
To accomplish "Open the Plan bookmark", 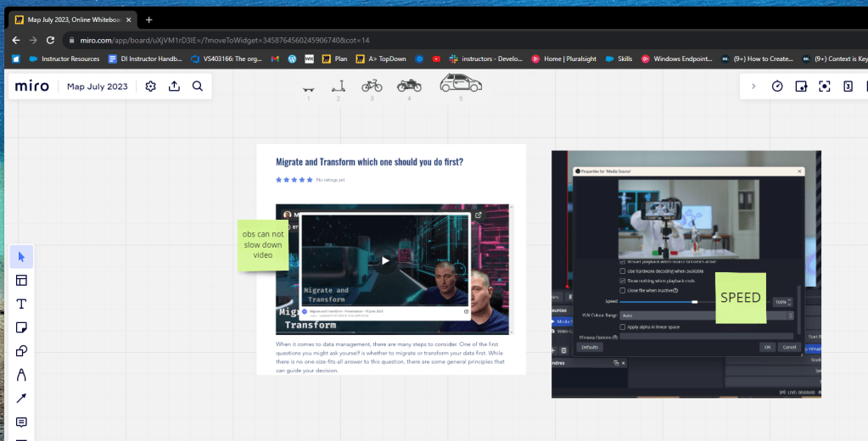I will [x=334, y=59].
